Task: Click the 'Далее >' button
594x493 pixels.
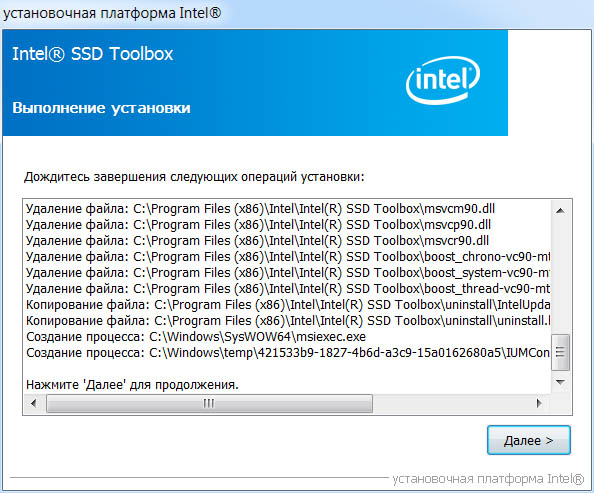Action: 528,440
